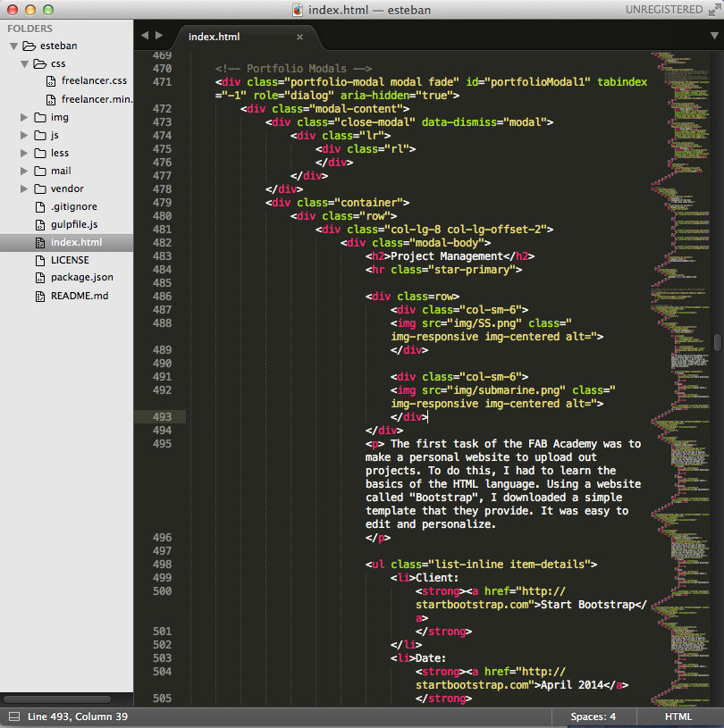This screenshot has width=724, height=728.
Task: Click the status bar panel switcher icon
Action: click(13, 716)
